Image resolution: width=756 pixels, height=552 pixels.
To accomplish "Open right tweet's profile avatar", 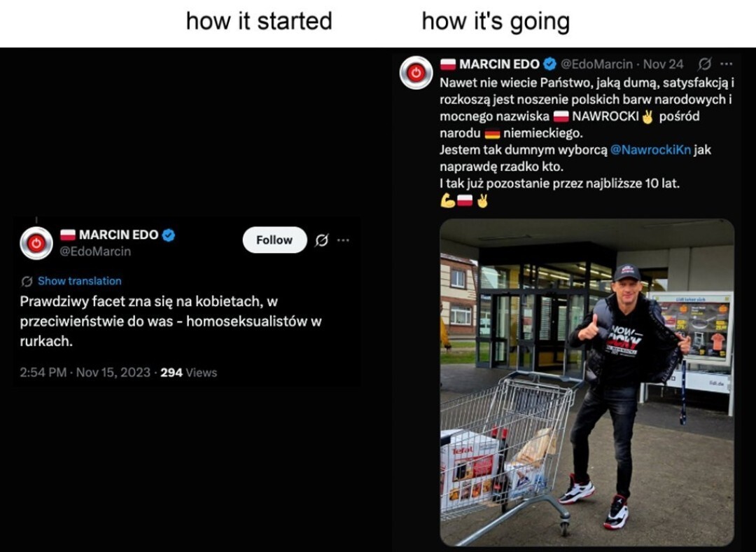I will click(x=416, y=73).
